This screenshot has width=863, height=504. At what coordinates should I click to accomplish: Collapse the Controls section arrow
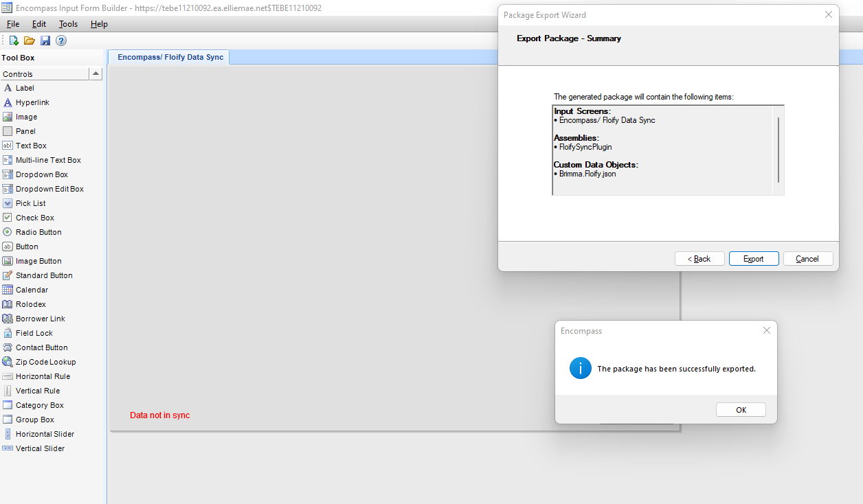(96, 73)
